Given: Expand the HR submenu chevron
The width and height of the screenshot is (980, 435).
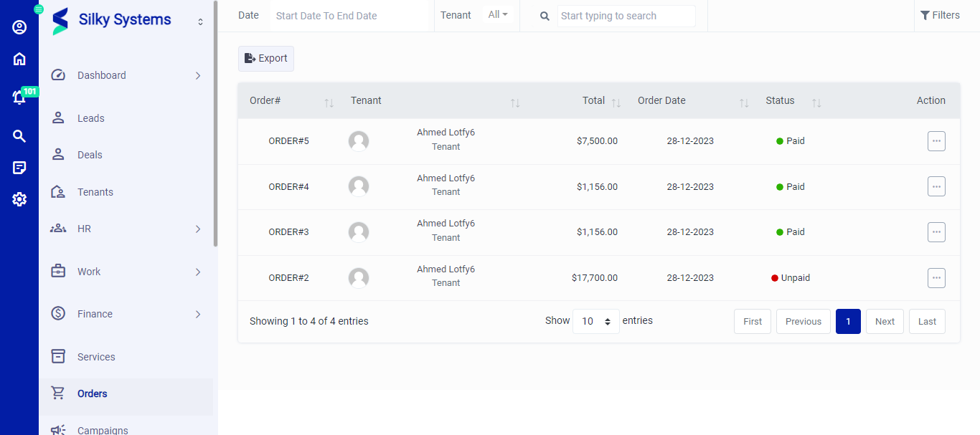Looking at the screenshot, I should (x=198, y=229).
